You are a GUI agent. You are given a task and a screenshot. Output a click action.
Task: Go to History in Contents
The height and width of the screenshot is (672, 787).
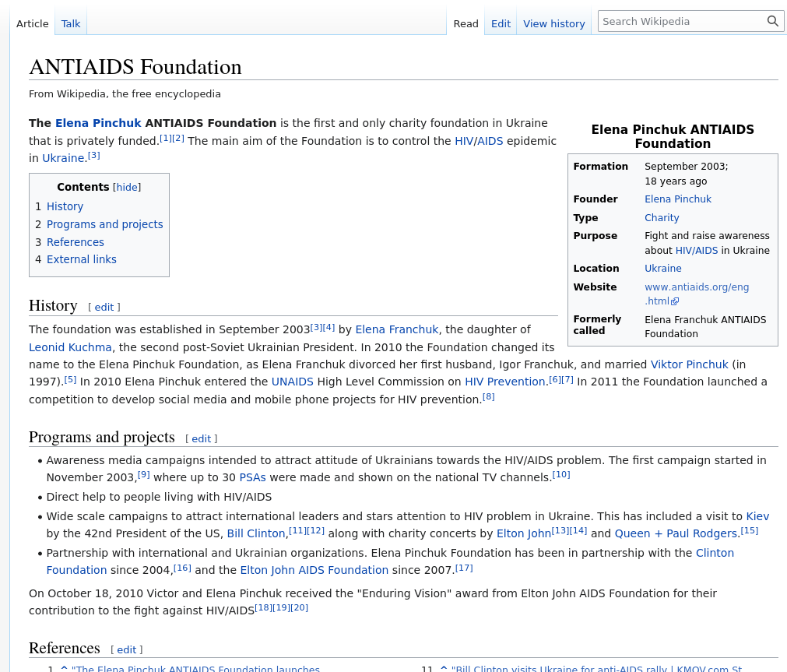(x=65, y=206)
